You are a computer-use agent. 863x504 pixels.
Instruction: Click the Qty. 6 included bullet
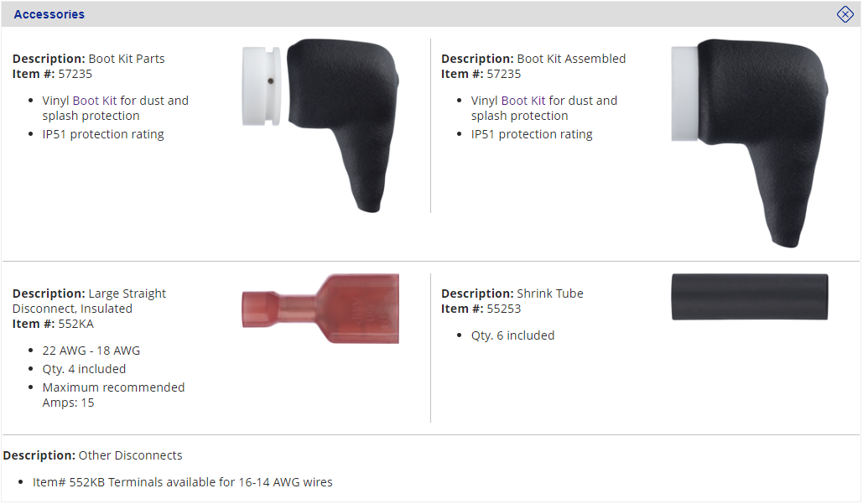[x=512, y=335]
